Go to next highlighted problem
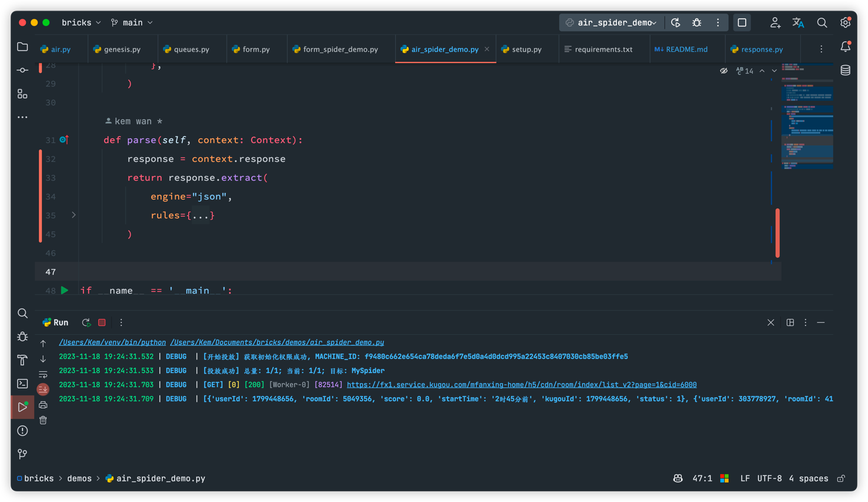The image size is (868, 502). pos(774,71)
